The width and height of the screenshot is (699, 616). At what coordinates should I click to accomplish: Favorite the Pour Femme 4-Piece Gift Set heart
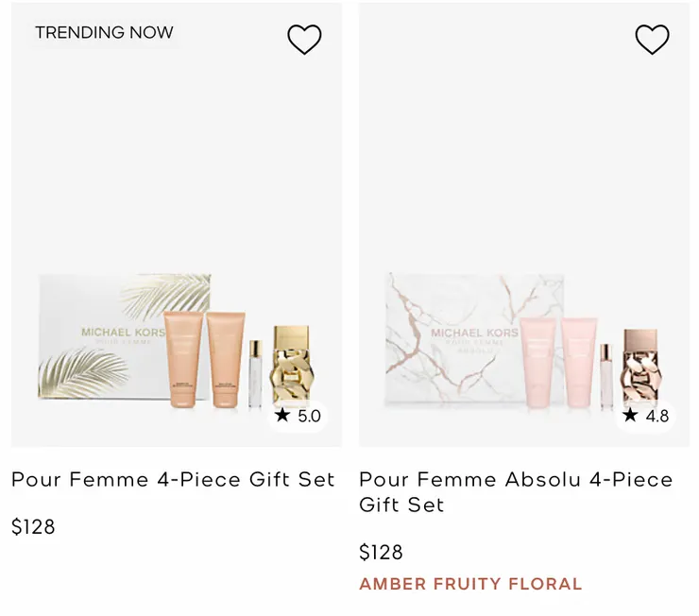[x=304, y=39]
